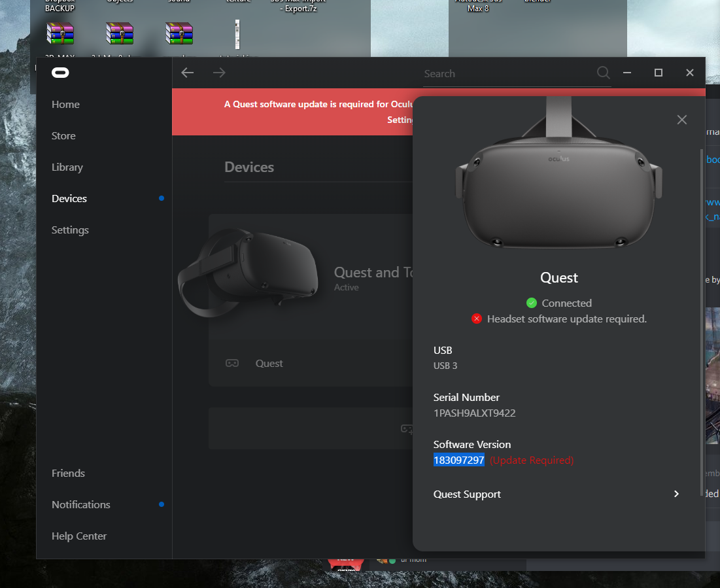Click the panel's vertical scrollbar
The image size is (720, 588).
point(701,322)
